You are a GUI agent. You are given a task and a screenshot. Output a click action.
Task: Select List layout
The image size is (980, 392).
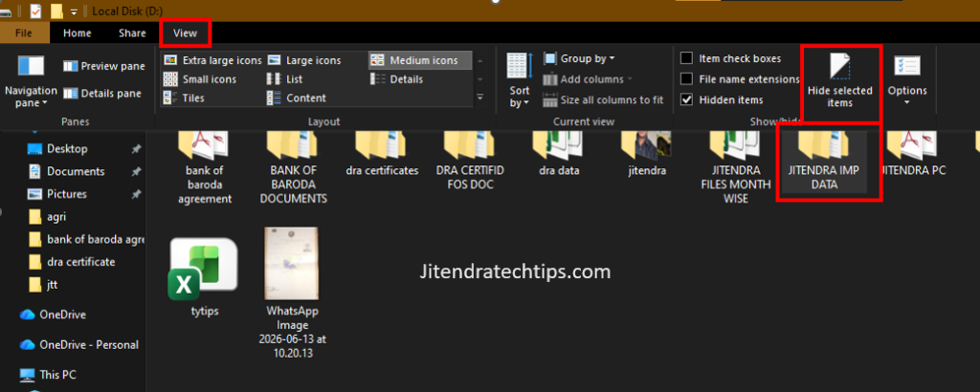click(285, 79)
